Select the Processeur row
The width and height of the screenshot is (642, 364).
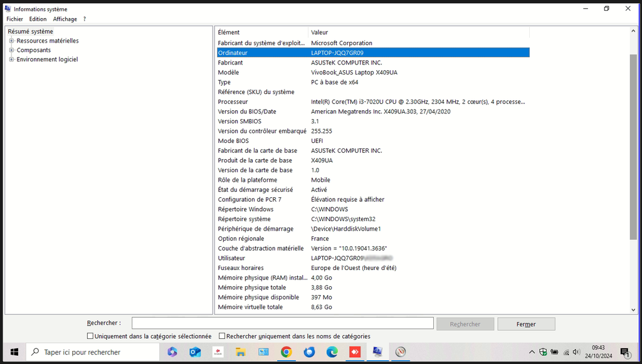point(373,102)
